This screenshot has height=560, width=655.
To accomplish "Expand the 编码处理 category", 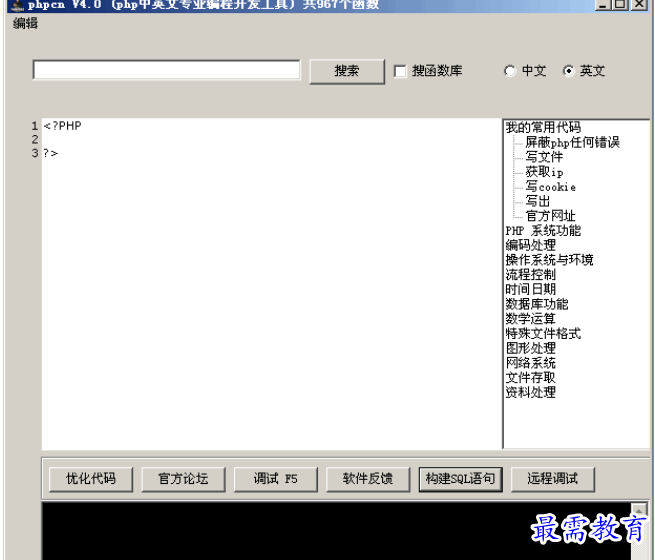I will (531, 245).
